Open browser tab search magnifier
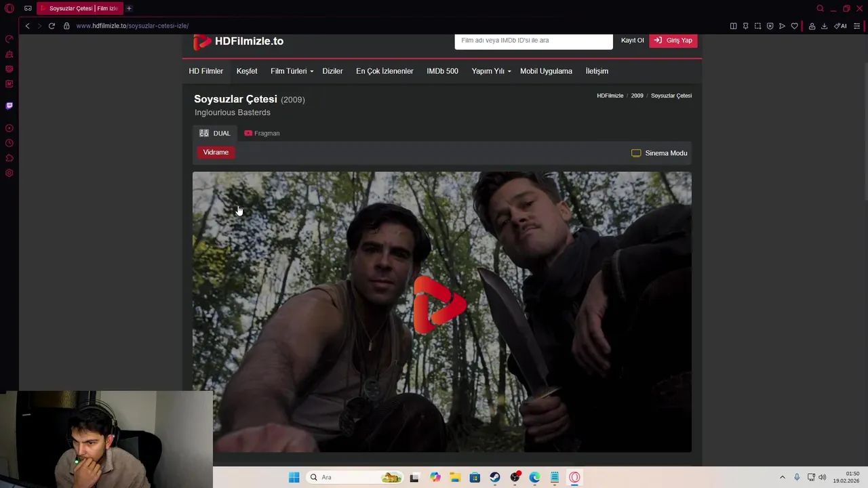Viewport: 868px width, 488px height. [820, 9]
